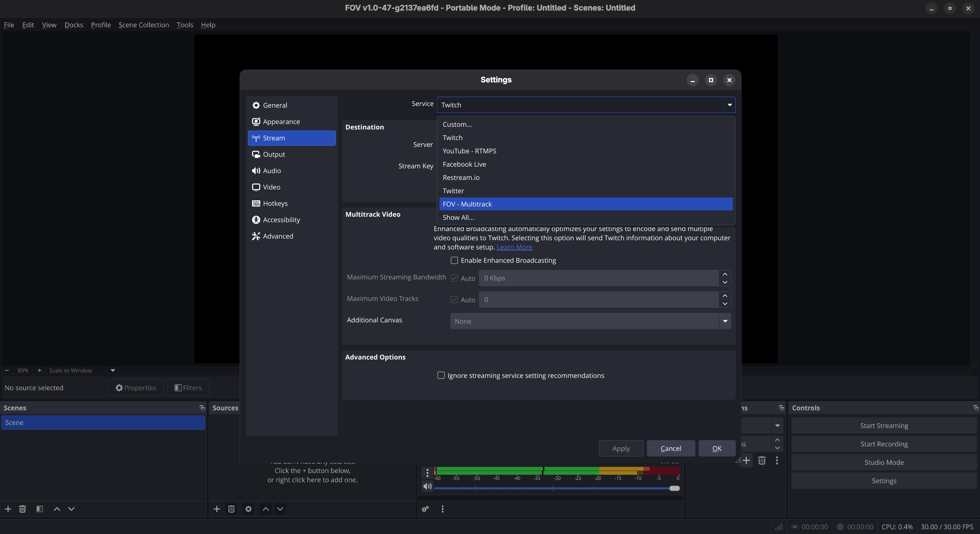Image resolution: width=980 pixels, height=534 pixels.
Task: Open advanced audio properties gears icon
Action: [425, 509]
